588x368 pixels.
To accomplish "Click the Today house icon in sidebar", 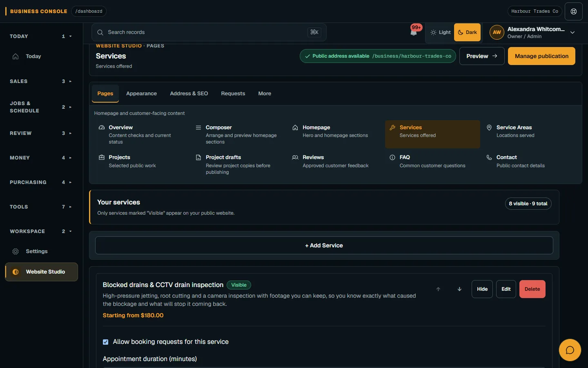I will point(16,56).
